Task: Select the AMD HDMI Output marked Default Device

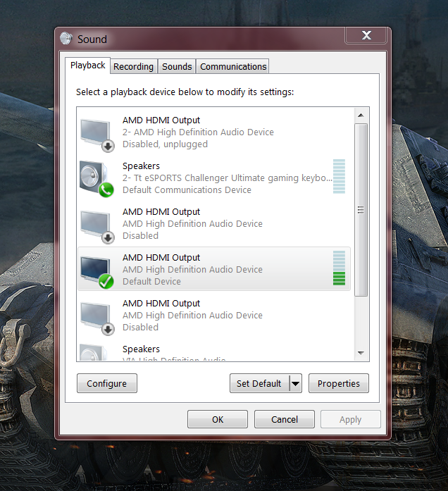Action: point(214,269)
